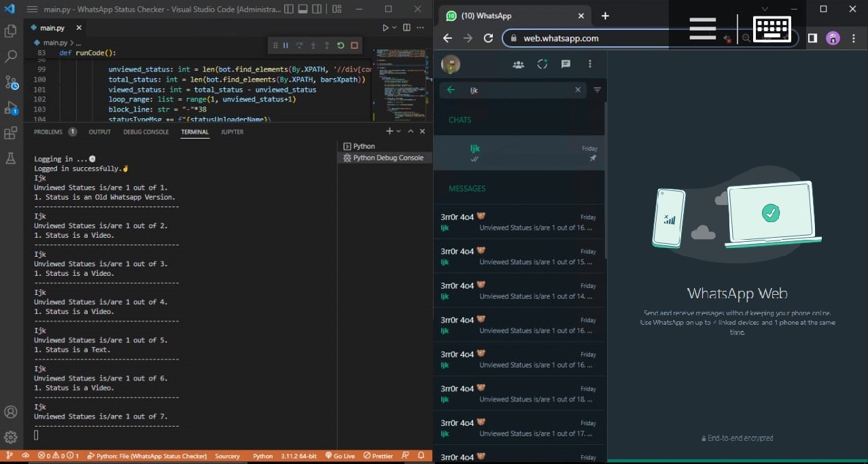Maximize the panel with up chevron
This screenshot has width=868, height=464.
point(411,131)
